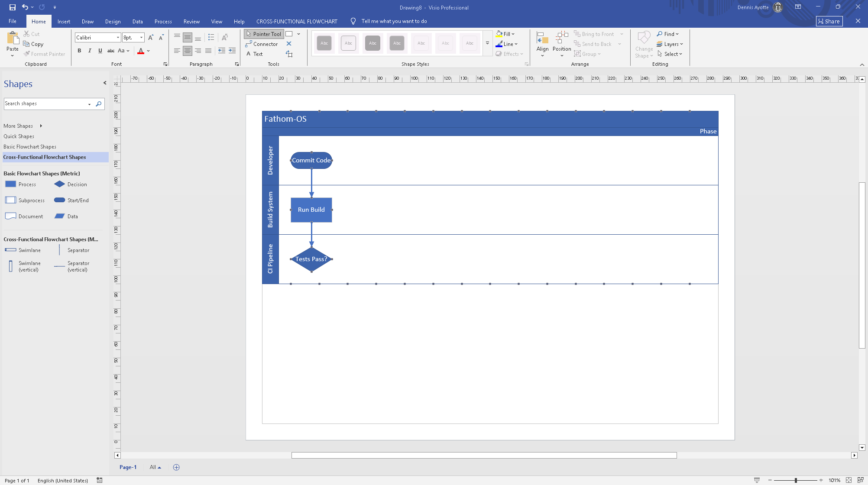Open the Layers dropdown
Image resolution: width=868 pixels, height=485 pixels.
tap(670, 44)
